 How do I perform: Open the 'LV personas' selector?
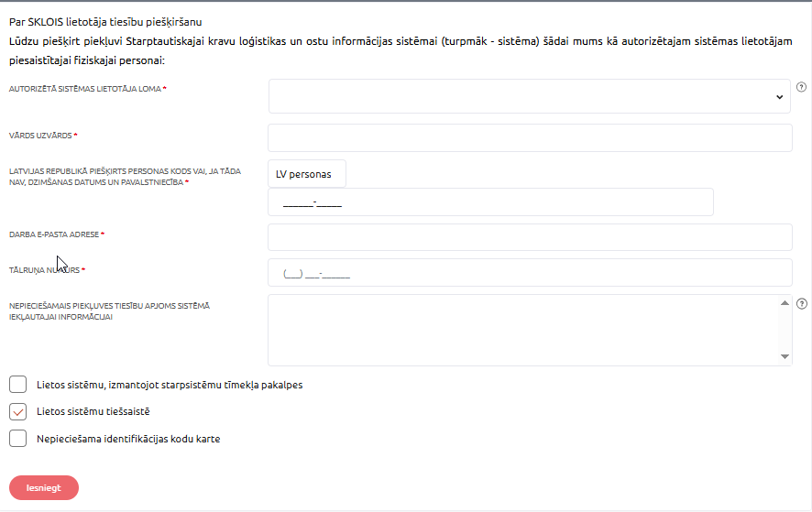point(307,174)
